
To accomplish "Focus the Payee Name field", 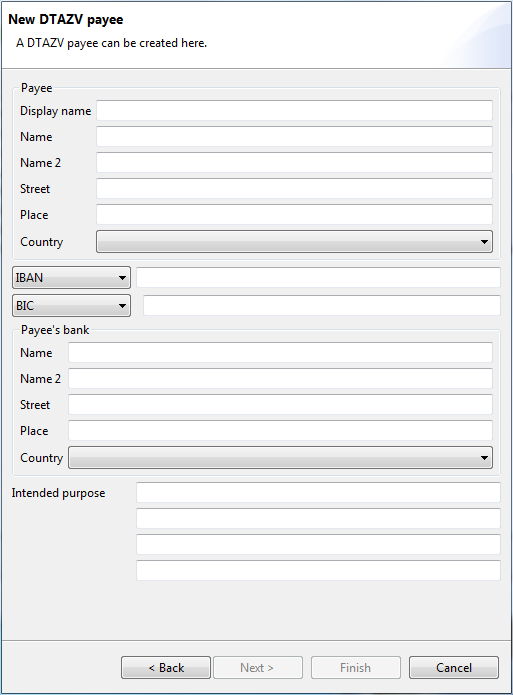I will point(294,137).
